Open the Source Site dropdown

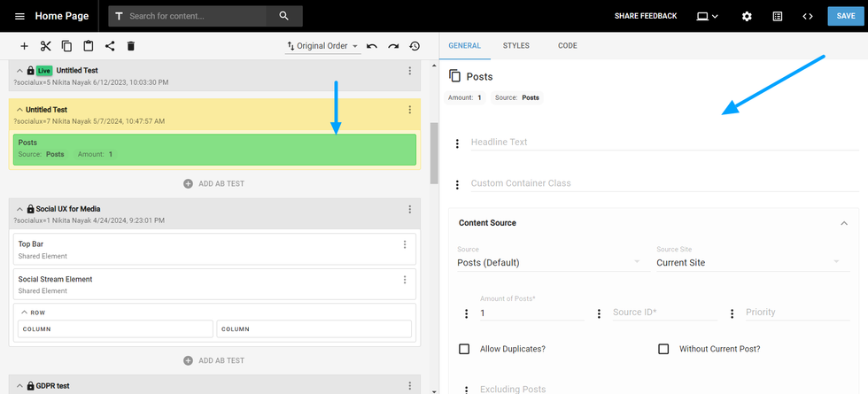tap(748, 262)
